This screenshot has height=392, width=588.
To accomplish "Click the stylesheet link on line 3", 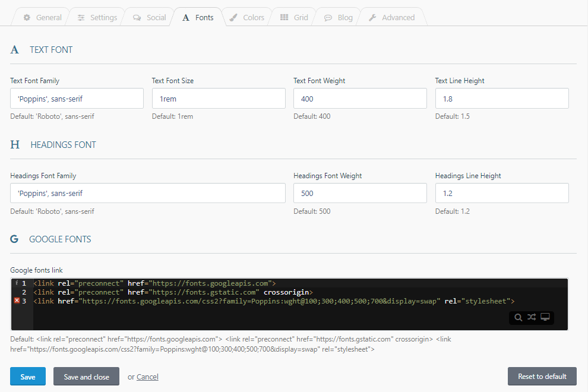I will (274, 301).
